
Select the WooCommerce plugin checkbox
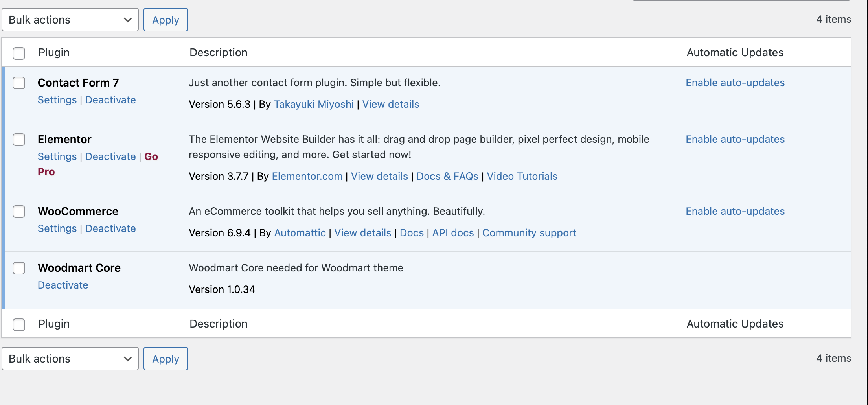pos(19,212)
